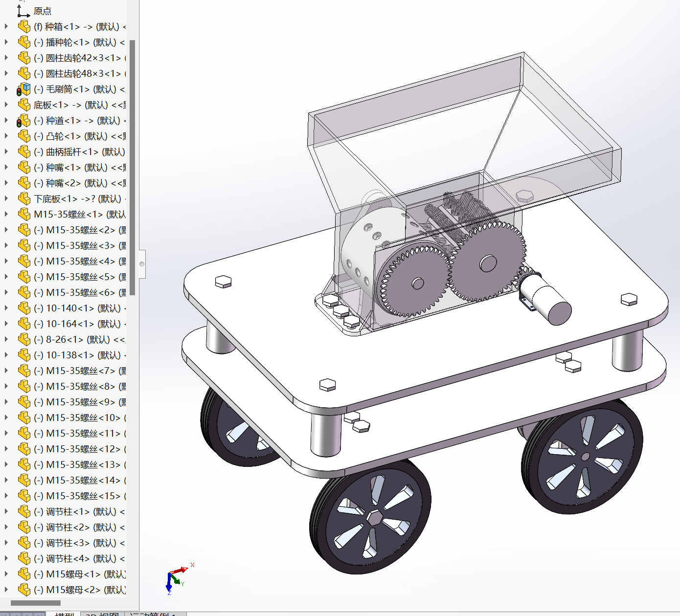The width and height of the screenshot is (680, 616).
Task: Expand the 曲柄摇杆<1> tree node
Action: 6,152
